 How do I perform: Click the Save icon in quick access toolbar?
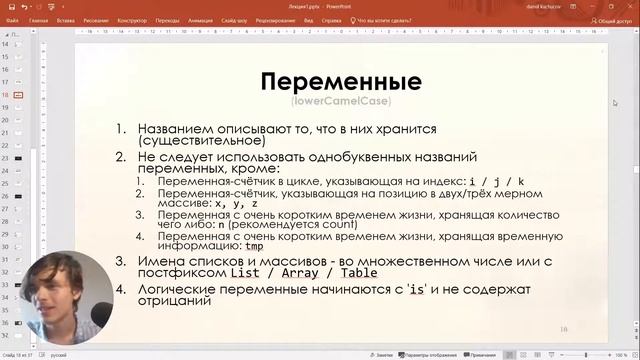(12, 7)
